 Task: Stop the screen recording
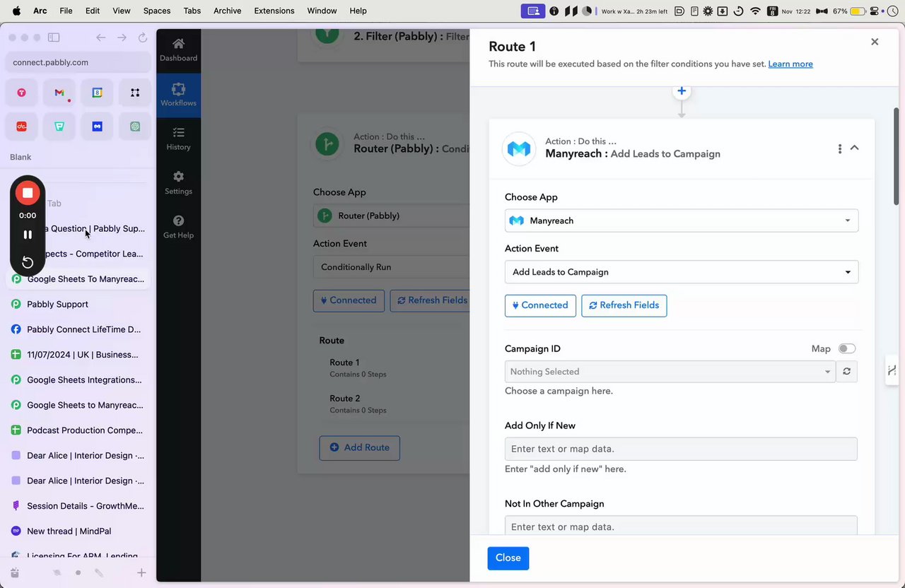click(x=28, y=193)
